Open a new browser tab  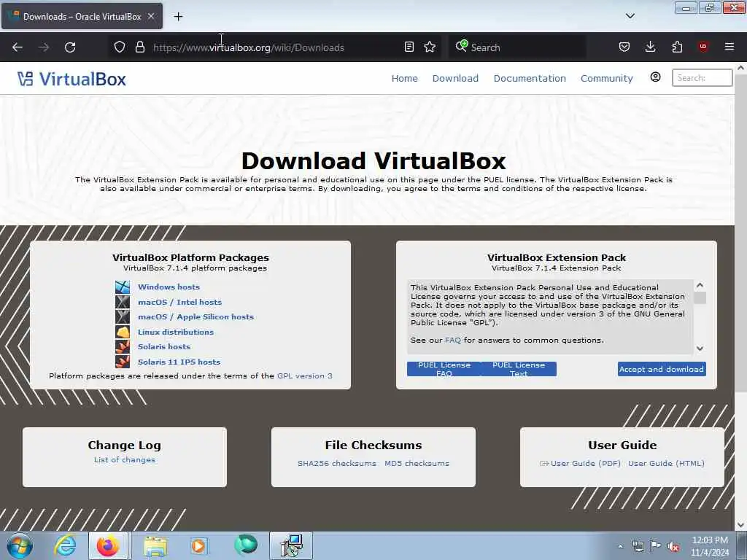178,17
